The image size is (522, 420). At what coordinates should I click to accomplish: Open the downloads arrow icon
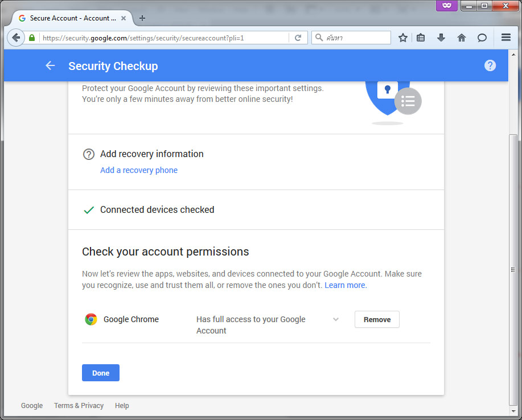pos(441,38)
